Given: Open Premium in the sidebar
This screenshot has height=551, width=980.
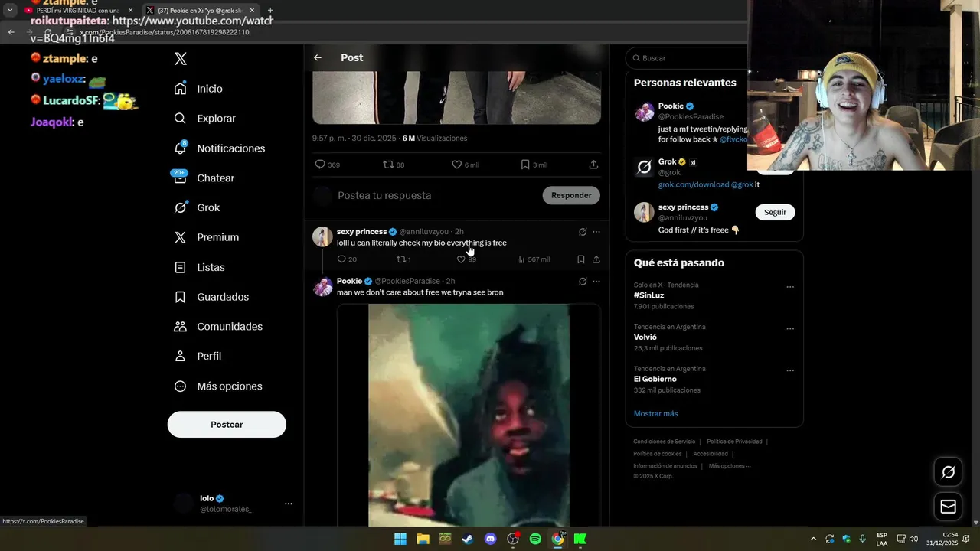Looking at the screenshot, I should pyautogui.click(x=206, y=237).
